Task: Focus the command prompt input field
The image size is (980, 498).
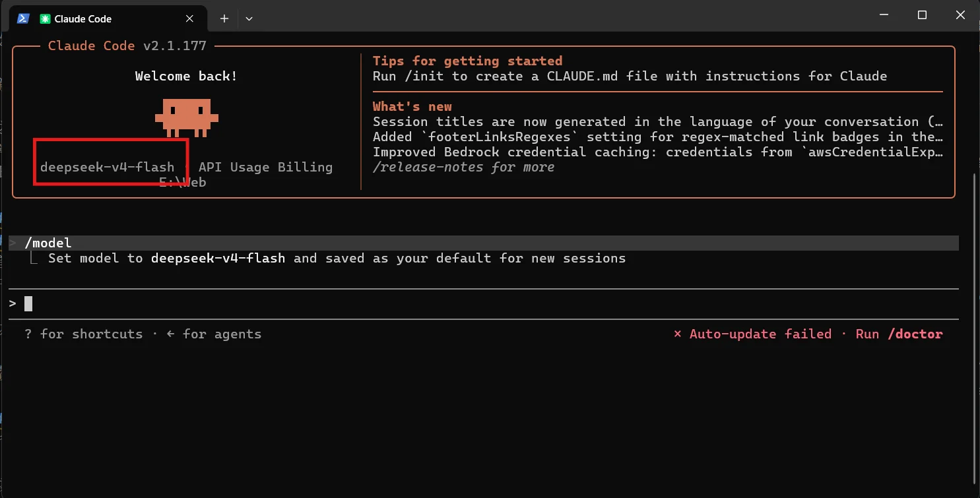Action: [x=484, y=303]
